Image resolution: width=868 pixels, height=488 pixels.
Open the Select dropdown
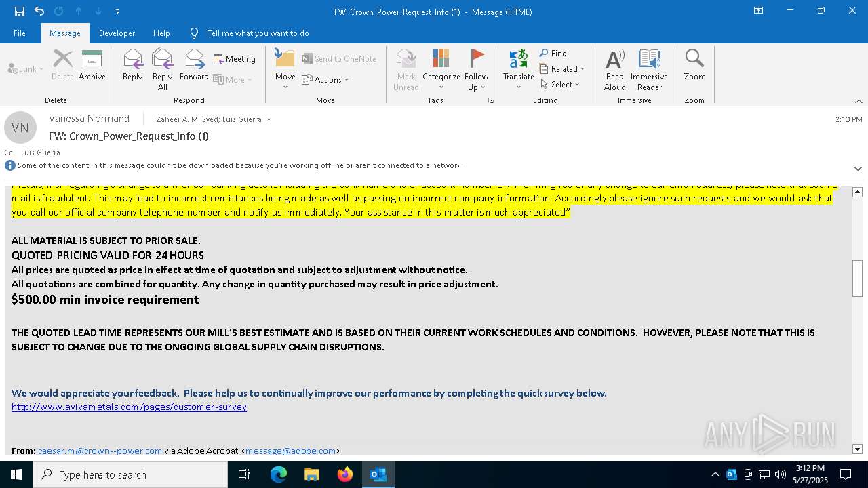tap(560, 84)
